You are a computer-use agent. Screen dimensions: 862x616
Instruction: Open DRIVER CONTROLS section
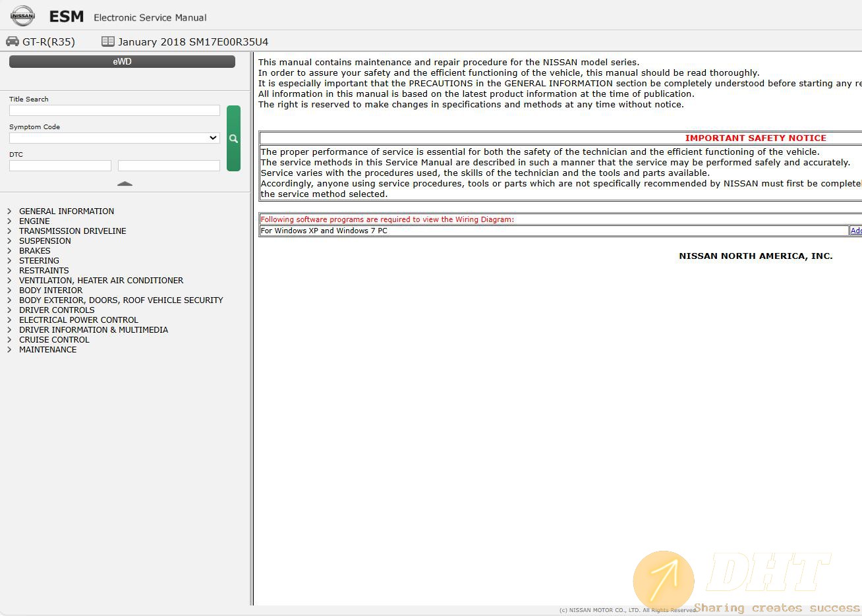57,310
